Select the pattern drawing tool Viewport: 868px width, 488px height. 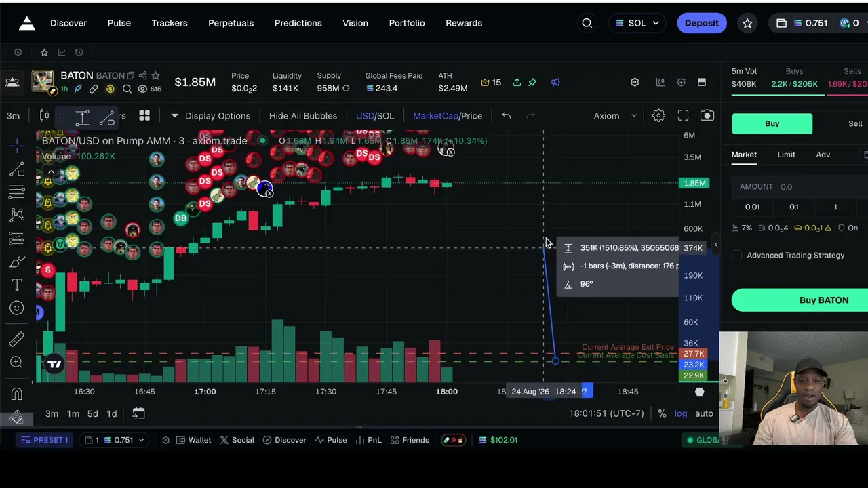click(x=17, y=215)
